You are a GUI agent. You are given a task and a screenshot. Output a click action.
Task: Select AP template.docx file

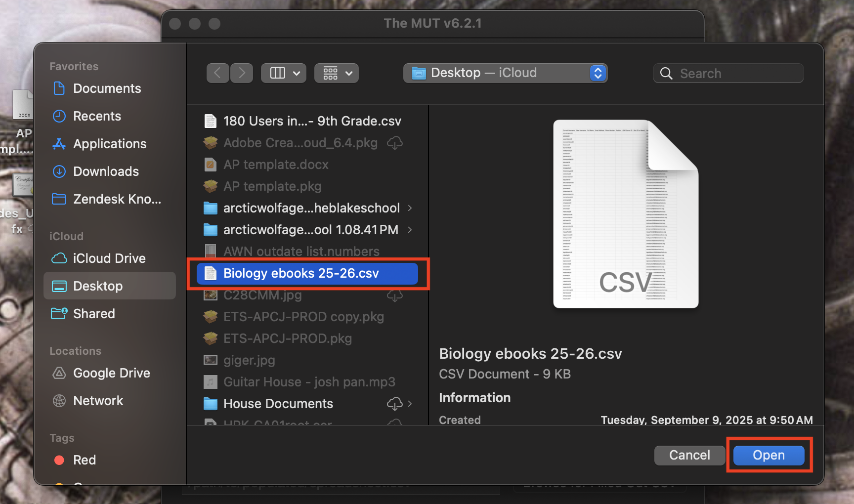point(307,165)
